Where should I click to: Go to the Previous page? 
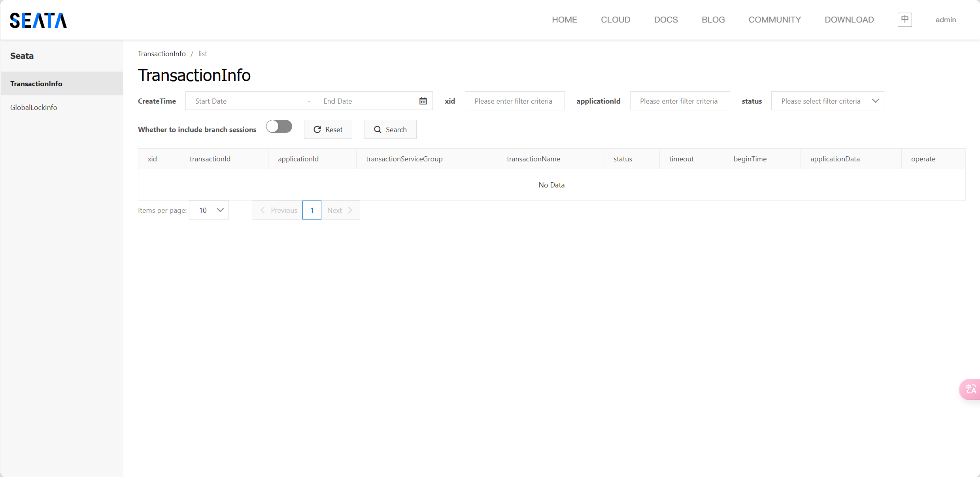(278, 210)
